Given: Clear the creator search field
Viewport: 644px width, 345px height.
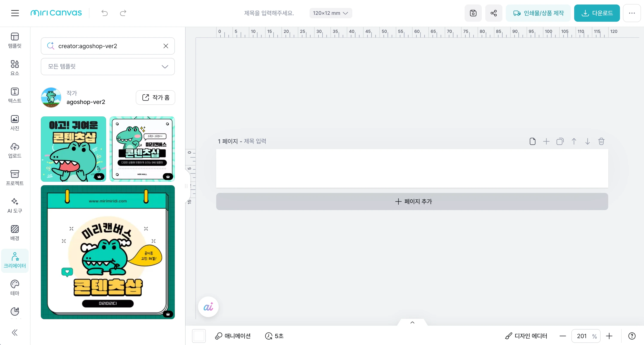Looking at the screenshot, I should coord(166,46).
